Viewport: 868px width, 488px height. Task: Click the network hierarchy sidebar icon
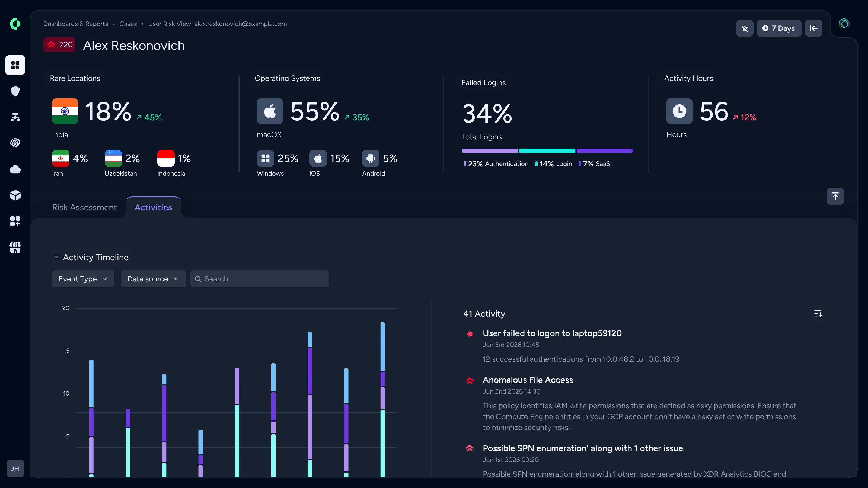[15, 117]
